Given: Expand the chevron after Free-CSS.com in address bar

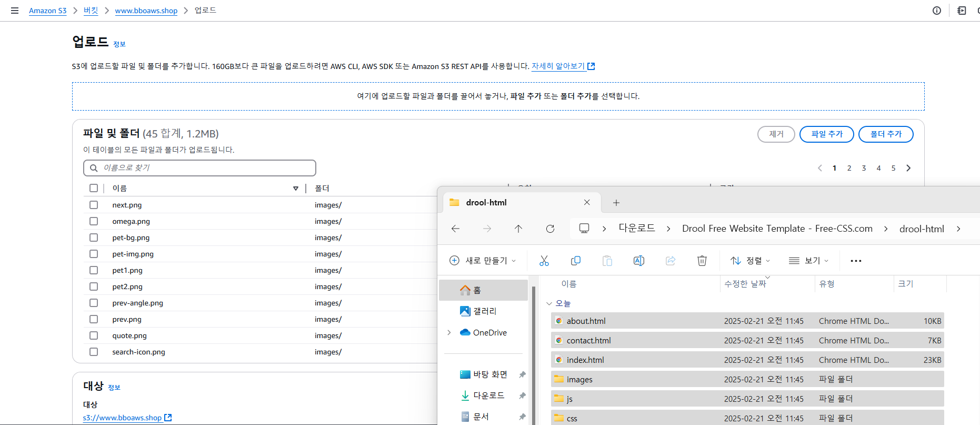Looking at the screenshot, I should [x=886, y=229].
